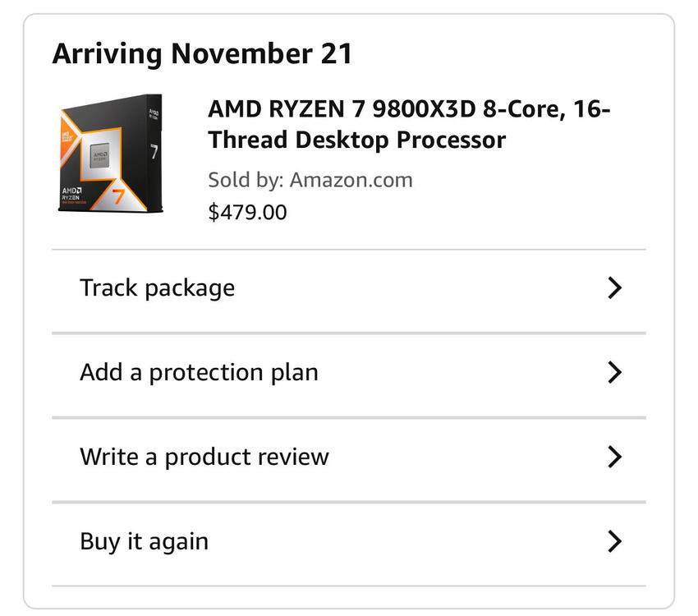
Task: Click the Arriving November 21 heading
Action: click(202, 54)
